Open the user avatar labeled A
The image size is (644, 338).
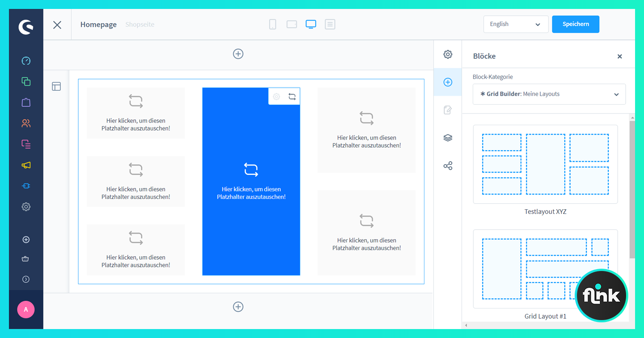[26, 309]
